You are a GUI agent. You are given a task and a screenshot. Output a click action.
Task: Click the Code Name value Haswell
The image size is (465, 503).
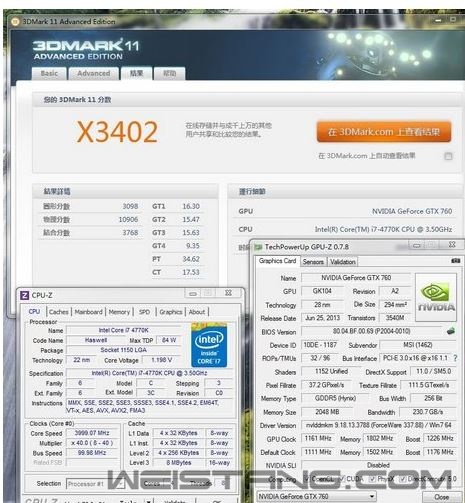[x=96, y=340]
